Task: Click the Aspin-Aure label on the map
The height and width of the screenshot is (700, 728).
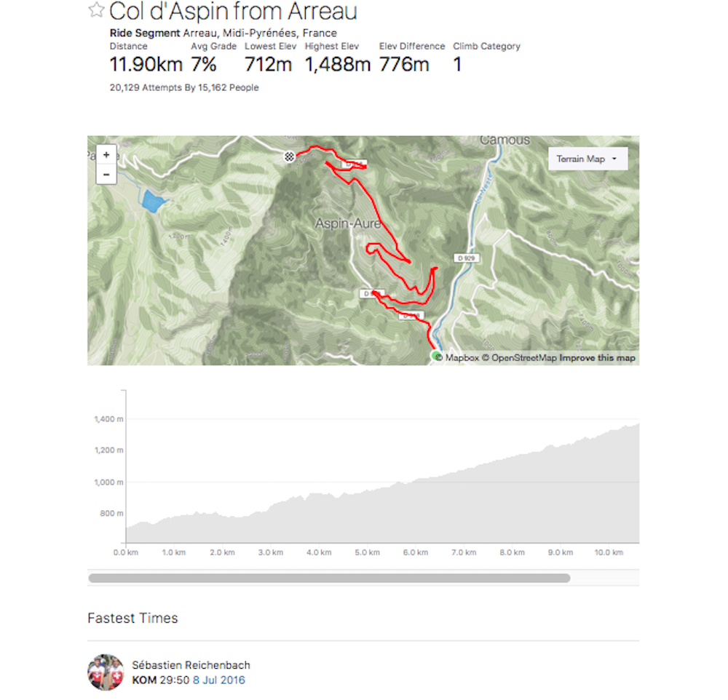Action: (x=347, y=224)
